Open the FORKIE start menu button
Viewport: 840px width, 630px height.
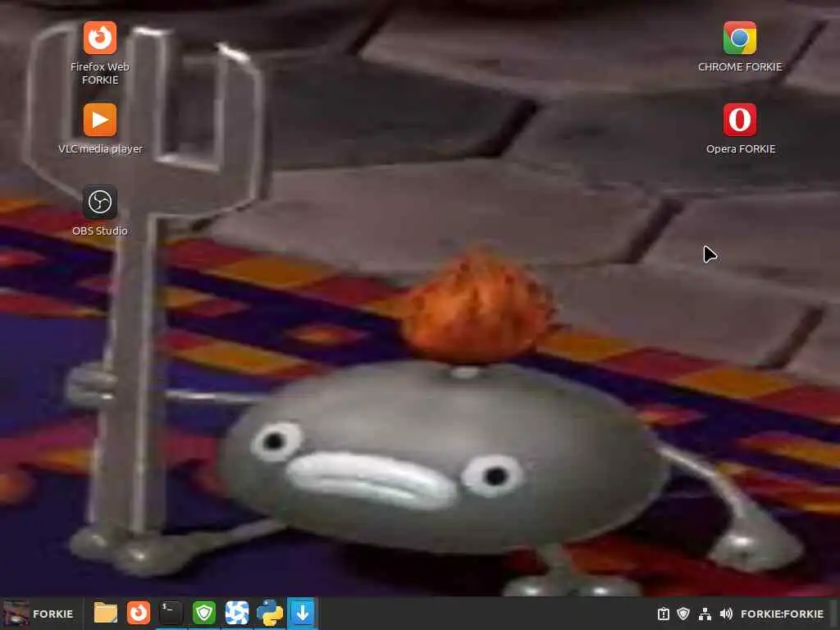click(39, 614)
